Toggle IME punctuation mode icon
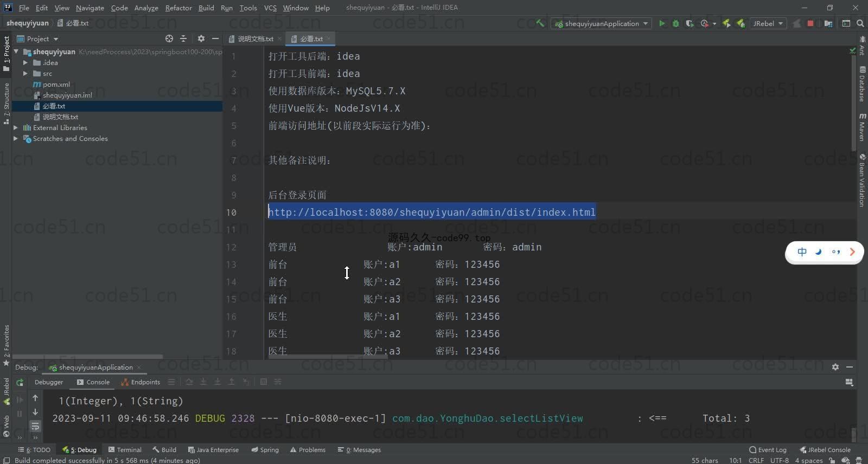Screen dimensions: 868x464 tap(836, 252)
